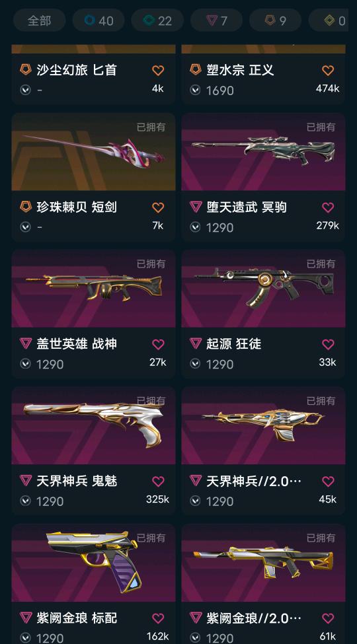Favorite the 沙尘幻旅 匕首 skin with its heart icon
The image size is (357, 644).
[x=158, y=70]
